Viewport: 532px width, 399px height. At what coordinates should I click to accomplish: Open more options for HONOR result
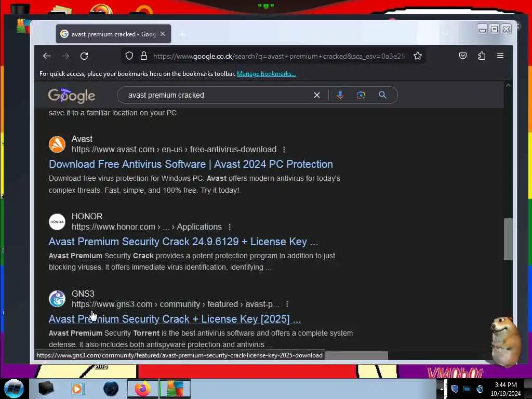pyautogui.click(x=230, y=227)
